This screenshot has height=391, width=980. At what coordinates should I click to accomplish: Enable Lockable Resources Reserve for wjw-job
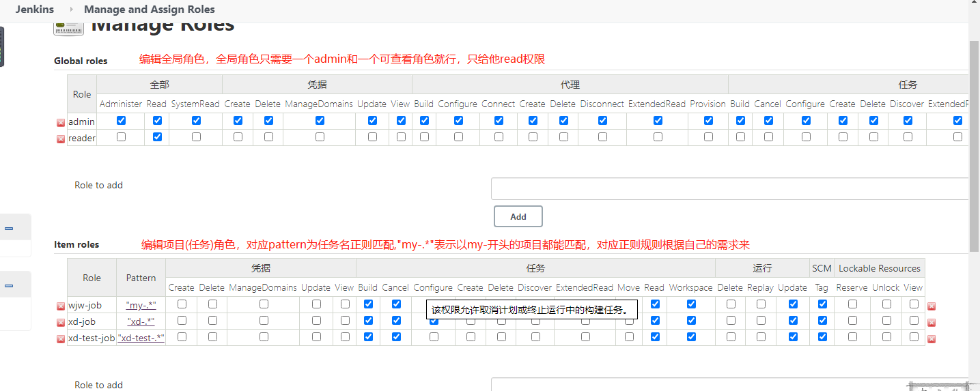tap(852, 304)
